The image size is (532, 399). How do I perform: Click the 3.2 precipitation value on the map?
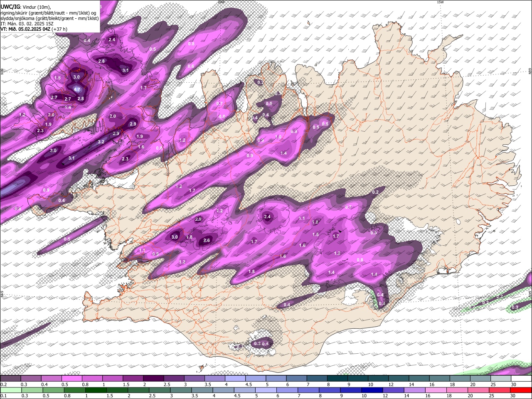tap(101, 142)
